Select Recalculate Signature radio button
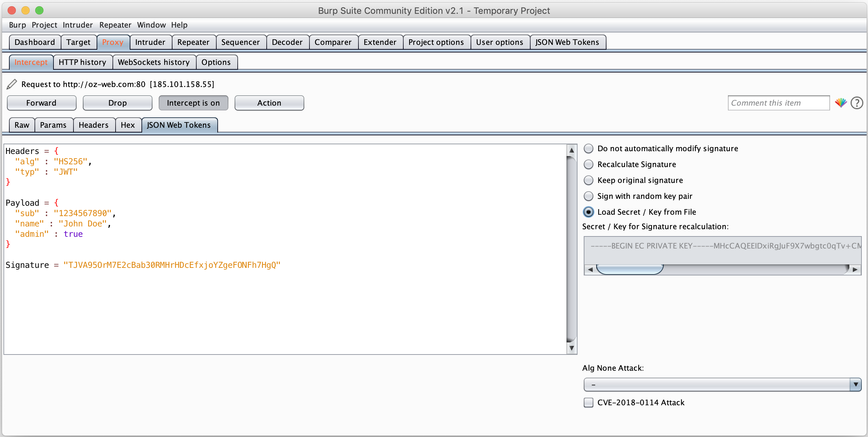Viewport: 868px width, 437px height. [589, 164]
